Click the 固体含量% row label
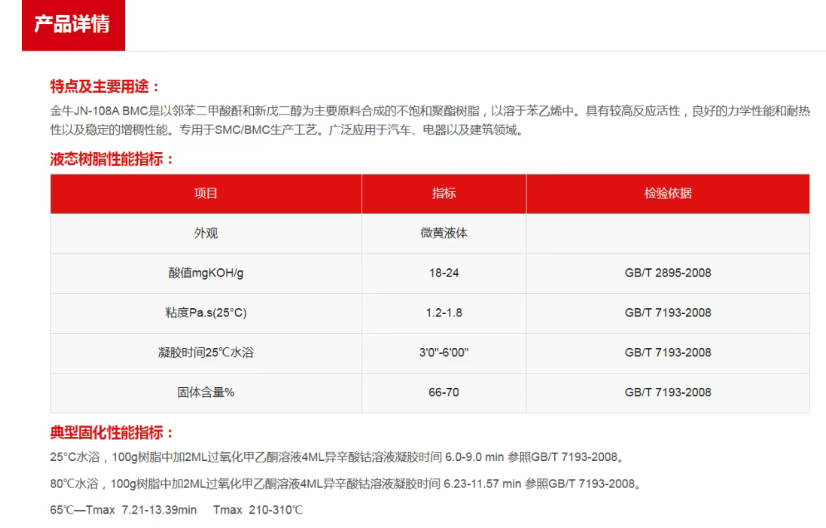 pyautogui.click(x=206, y=393)
